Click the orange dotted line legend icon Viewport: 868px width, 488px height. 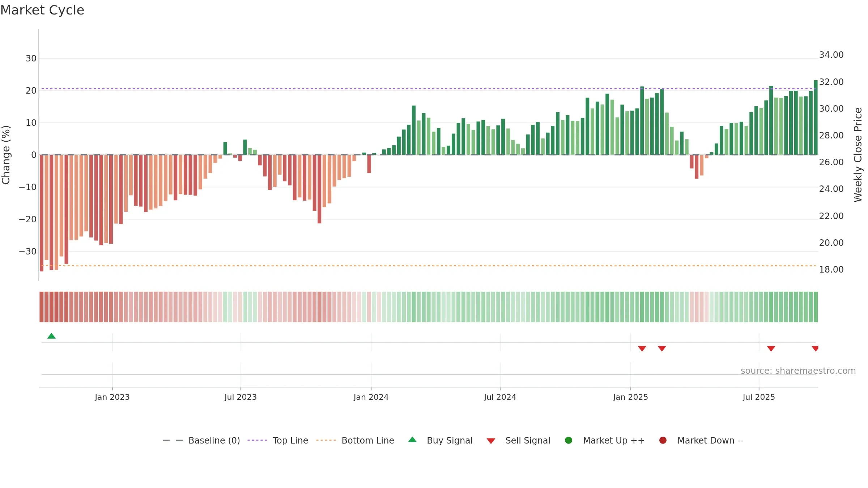[x=326, y=440]
